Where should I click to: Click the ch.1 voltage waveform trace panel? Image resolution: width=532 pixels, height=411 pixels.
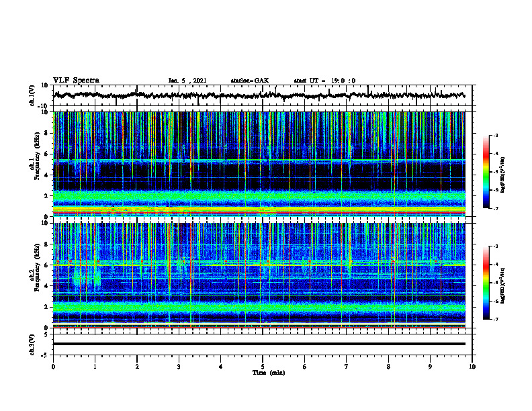coord(264,95)
